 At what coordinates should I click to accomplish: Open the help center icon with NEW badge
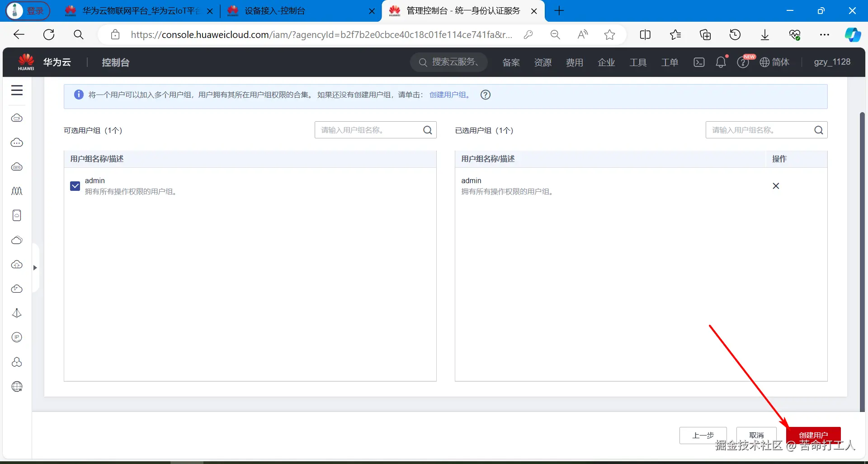[x=743, y=62]
